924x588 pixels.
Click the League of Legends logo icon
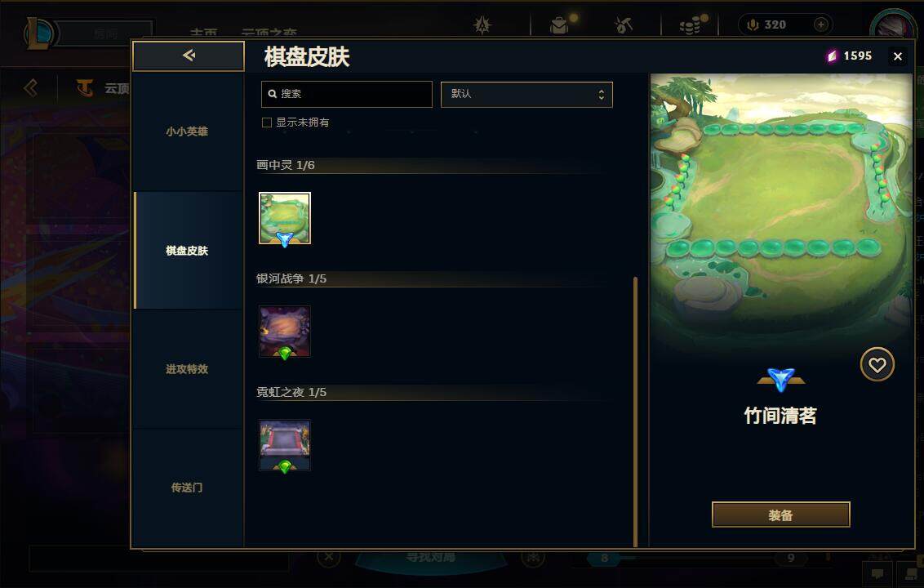(x=39, y=33)
